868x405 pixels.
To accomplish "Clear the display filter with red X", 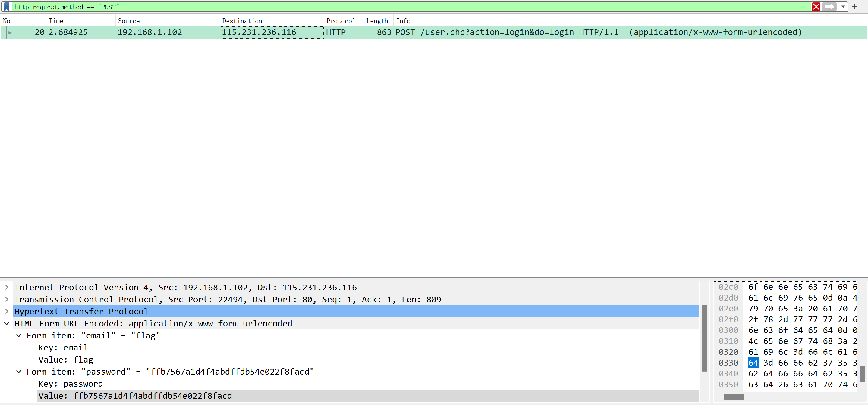I will point(816,7).
